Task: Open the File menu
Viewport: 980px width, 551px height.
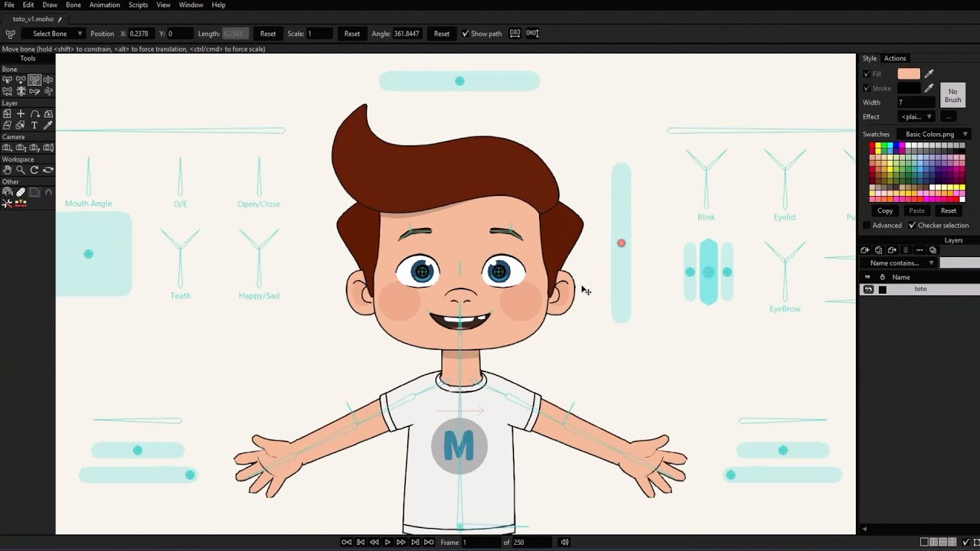Action: point(9,5)
